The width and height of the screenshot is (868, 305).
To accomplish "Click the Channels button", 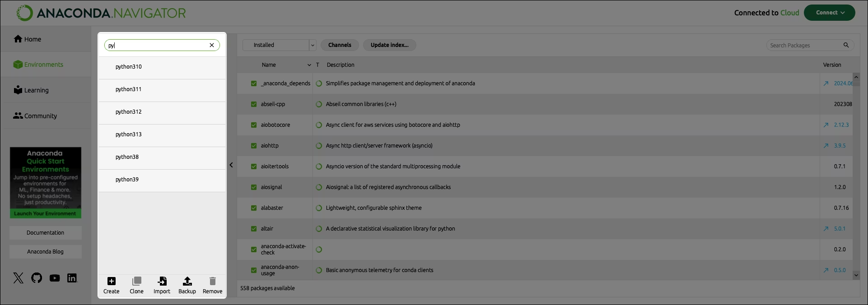I will (340, 45).
